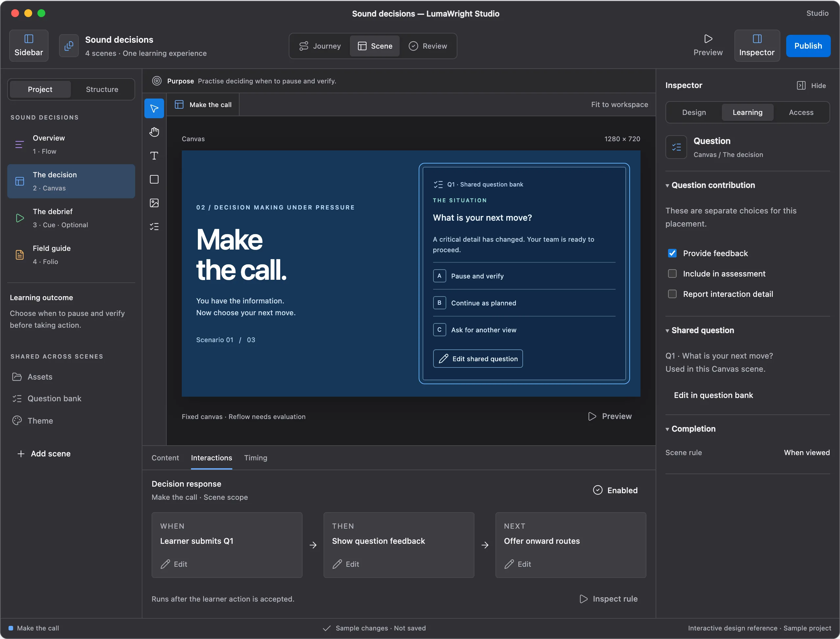Screen dimensions: 840x639
Task: Select answer option C Ask for another view
Action: tap(524, 330)
